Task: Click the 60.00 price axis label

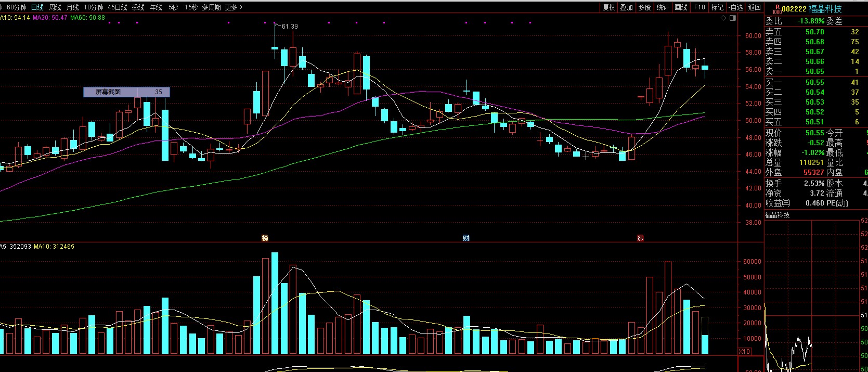Action: point(753,36)
